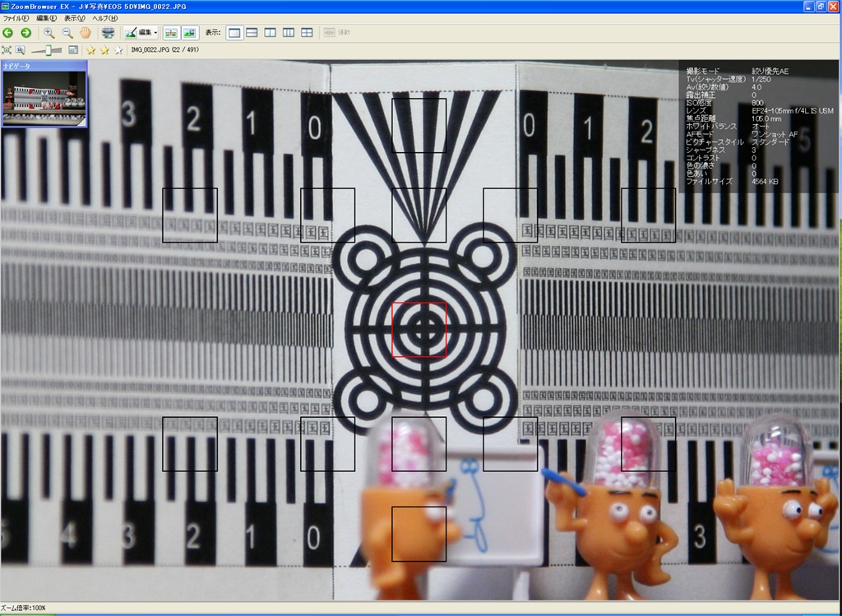Click the 連動 synchronize button
Screen dimensions: 842x616
pos(337,33)
